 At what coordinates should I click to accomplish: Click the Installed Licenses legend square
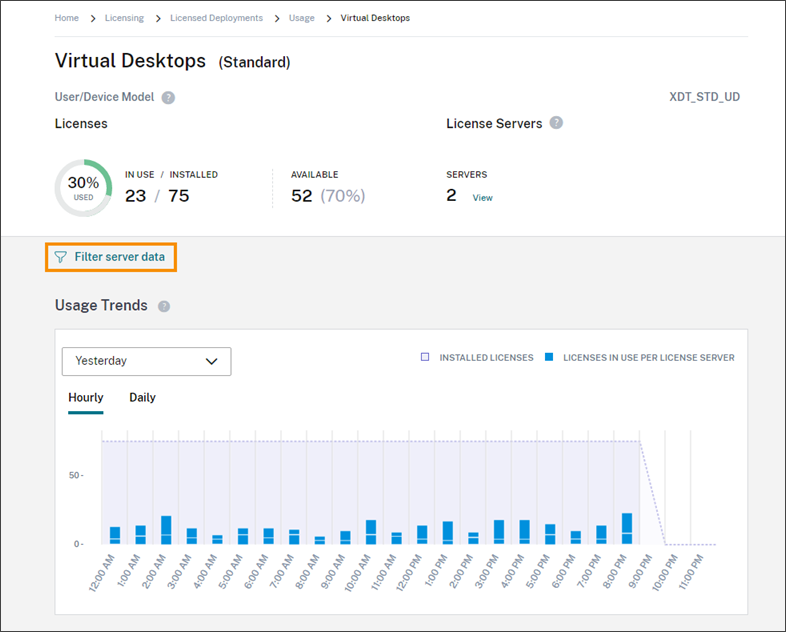tap(425, 357)
